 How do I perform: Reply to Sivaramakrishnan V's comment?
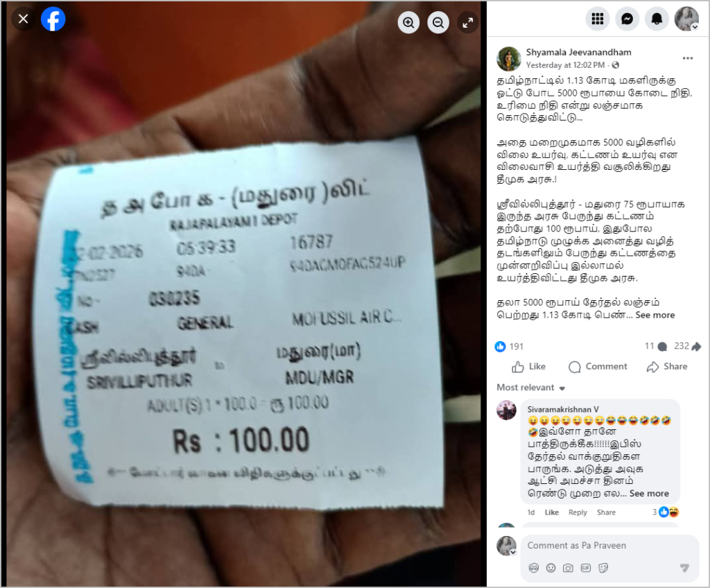578,512
